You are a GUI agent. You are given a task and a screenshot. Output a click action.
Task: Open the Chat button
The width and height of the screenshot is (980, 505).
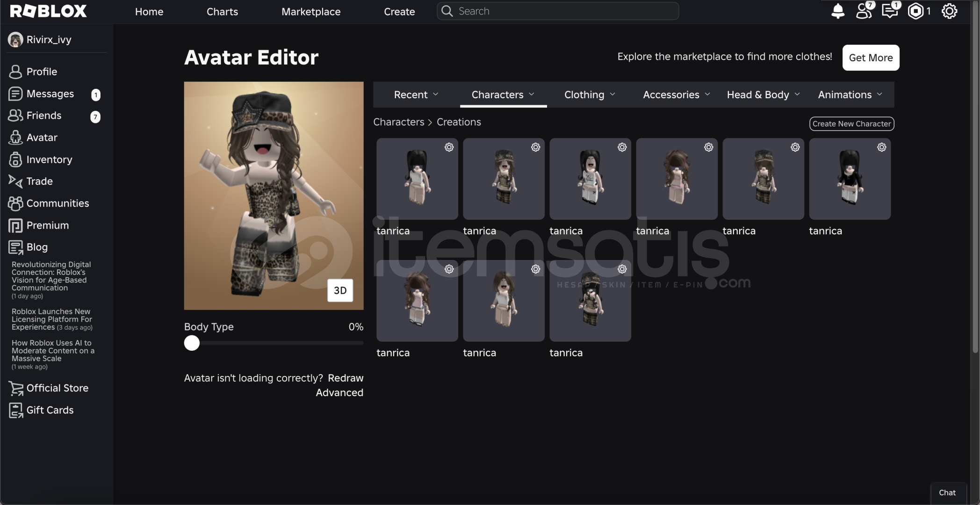pyautogui.click(x=947, y=493)
